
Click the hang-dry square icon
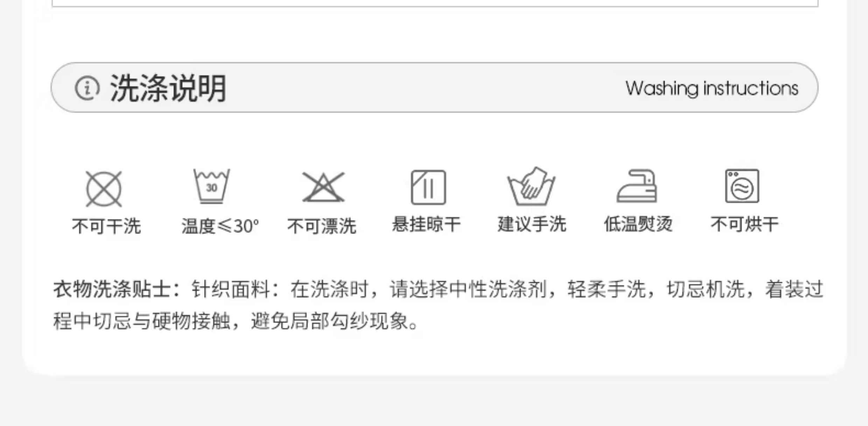point(428,187)
